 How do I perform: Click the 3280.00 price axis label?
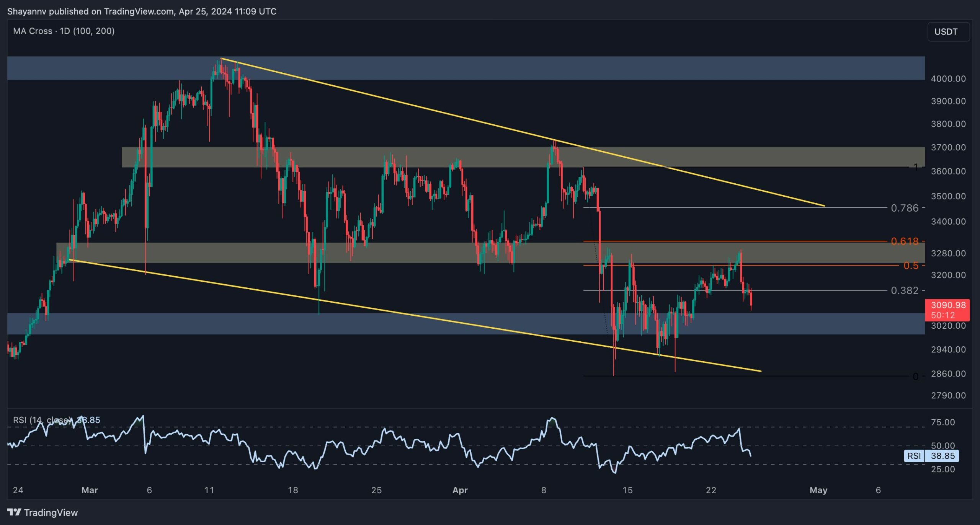click(x=948, y=253)
